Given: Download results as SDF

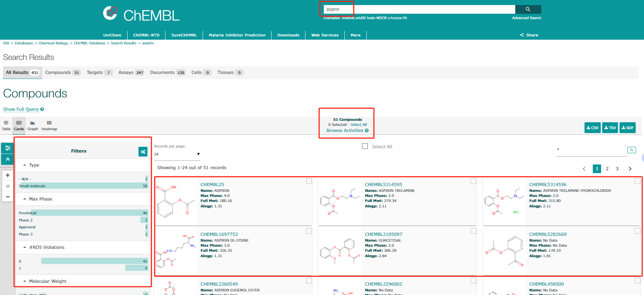Looking at the screenshot, I should click(627, 128).
